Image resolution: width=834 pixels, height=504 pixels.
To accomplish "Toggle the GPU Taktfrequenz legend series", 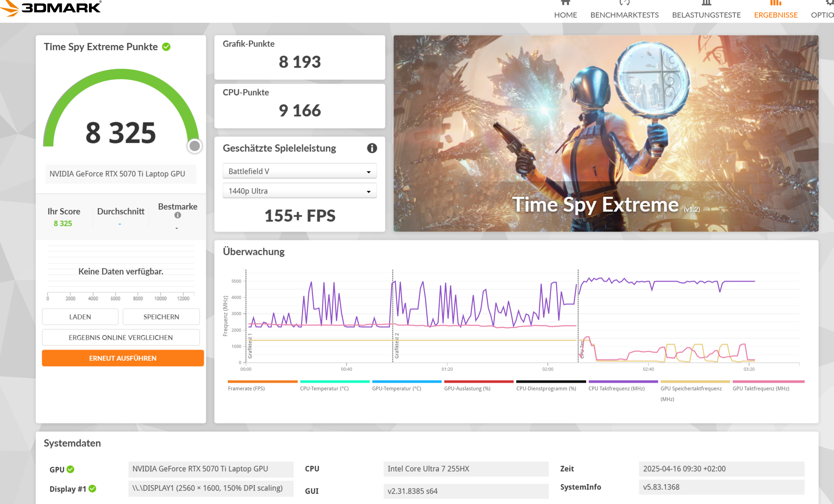I will [x=761, y=388].
